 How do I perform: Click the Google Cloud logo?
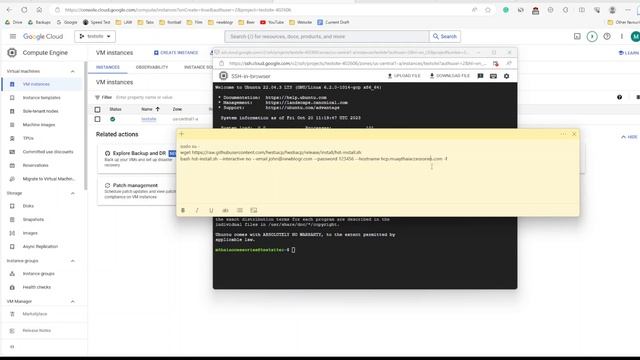tap(43, 36)
